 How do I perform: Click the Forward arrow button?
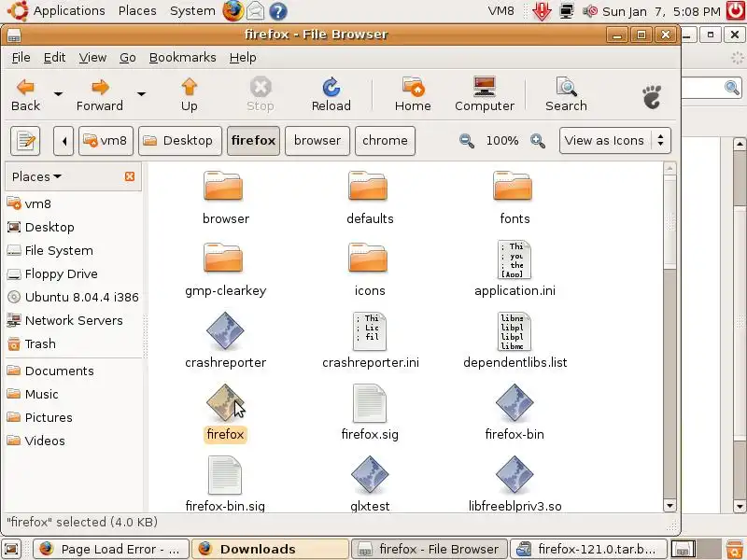pos(100,94)
